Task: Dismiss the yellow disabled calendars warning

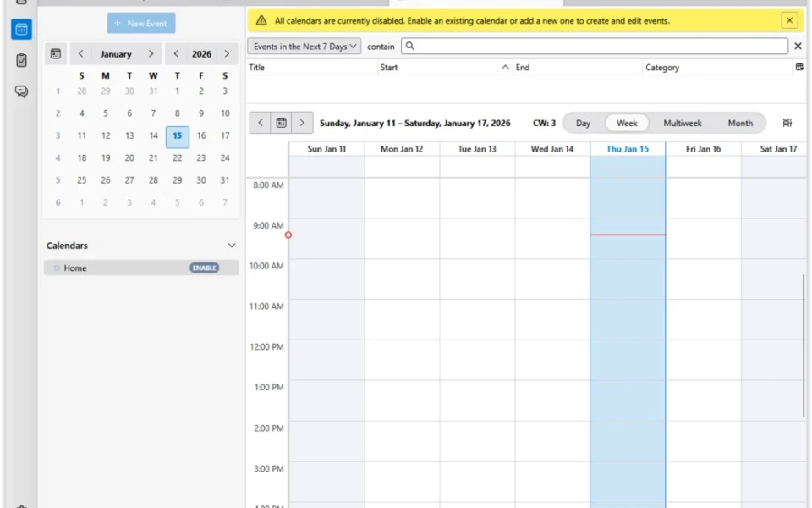Action: tap(789, 20)
